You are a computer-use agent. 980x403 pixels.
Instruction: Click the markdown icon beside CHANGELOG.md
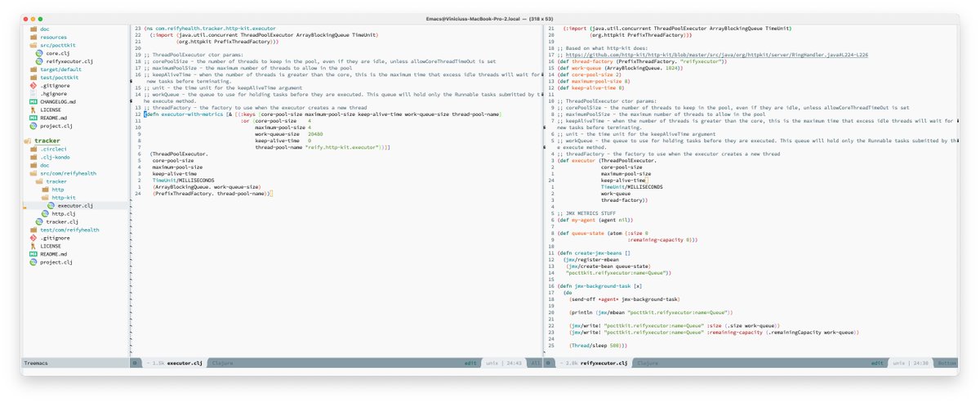coord(33,101)
